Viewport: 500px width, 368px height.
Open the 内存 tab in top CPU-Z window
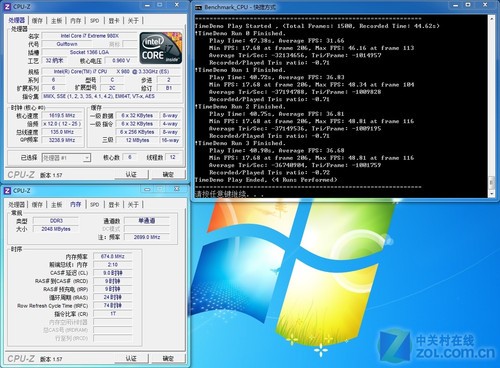click(76, 21)
